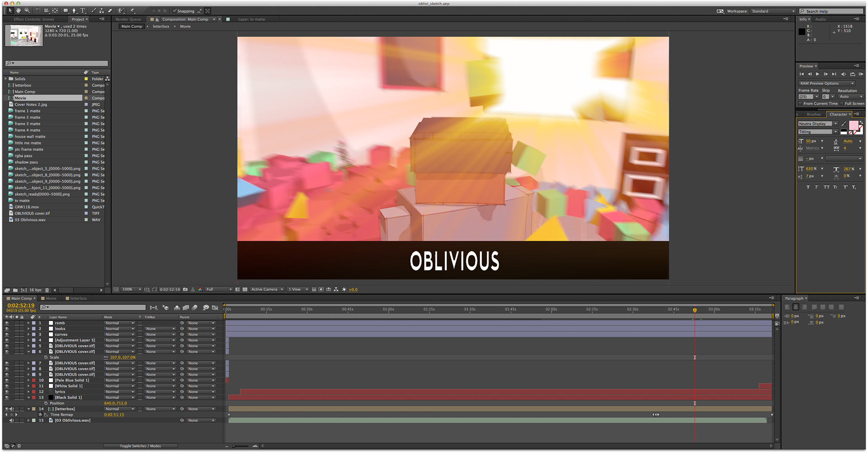Collapse the letterbox layer 14 properties

click(28, 409)
